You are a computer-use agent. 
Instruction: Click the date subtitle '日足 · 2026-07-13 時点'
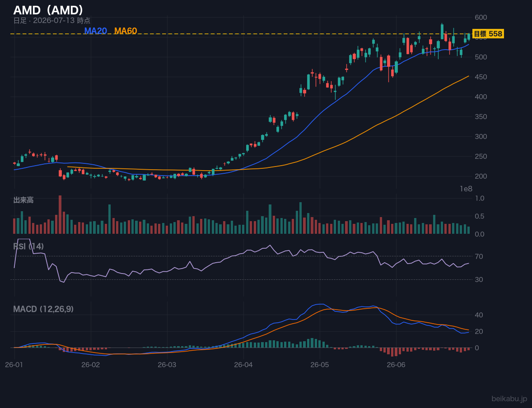(51, 21)
